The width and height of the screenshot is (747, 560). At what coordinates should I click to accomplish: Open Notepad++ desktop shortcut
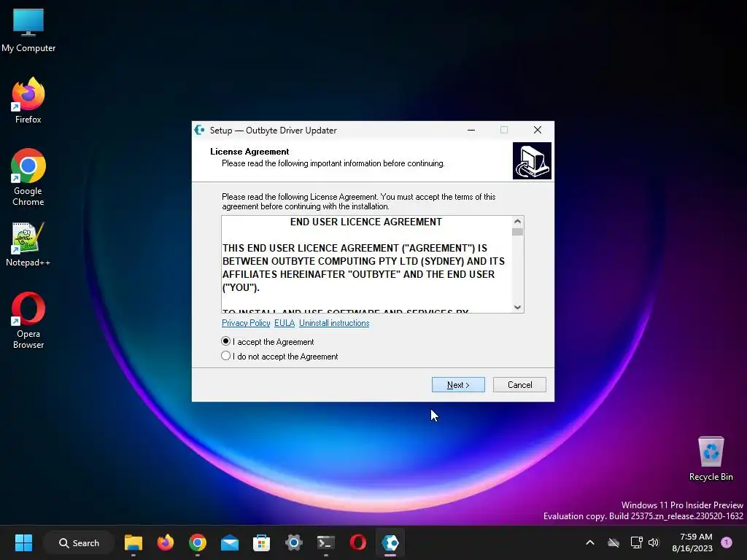click(28, 244)
